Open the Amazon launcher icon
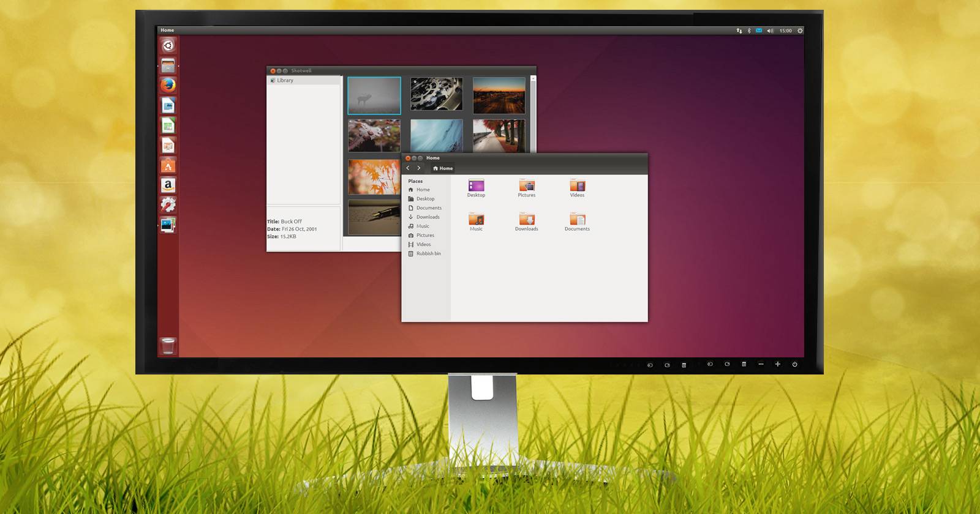The height and width of the screenshot is (514, 980). pyautogui.click(x=168, y=185)
